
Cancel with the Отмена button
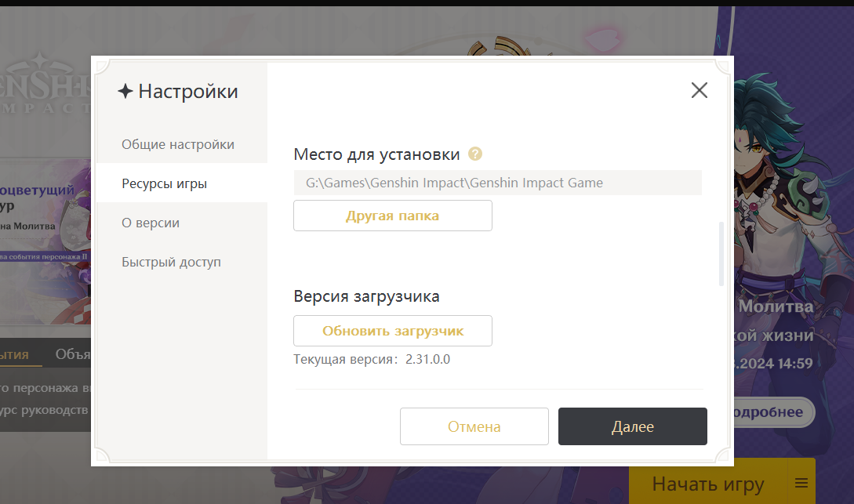(x=474, y=426)
